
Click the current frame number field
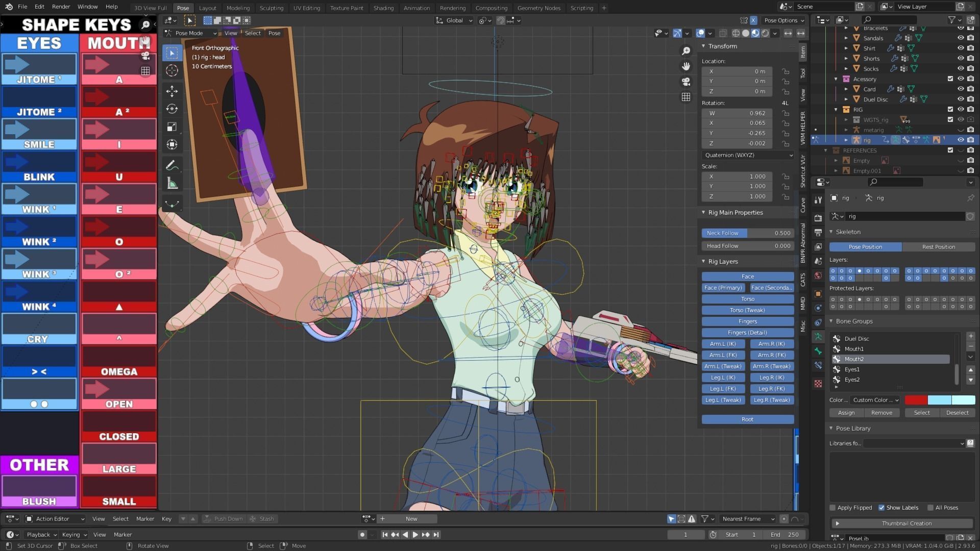685,535
